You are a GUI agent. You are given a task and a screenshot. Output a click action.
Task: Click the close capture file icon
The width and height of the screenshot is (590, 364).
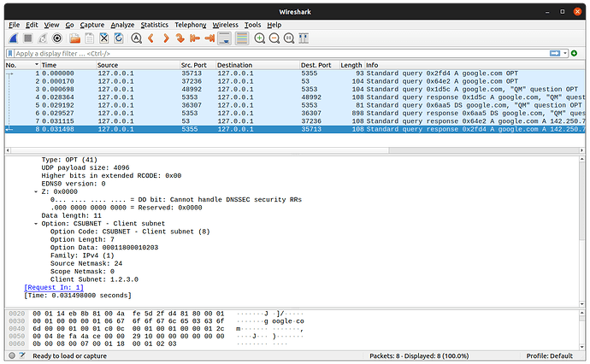[x=103, y=38]
